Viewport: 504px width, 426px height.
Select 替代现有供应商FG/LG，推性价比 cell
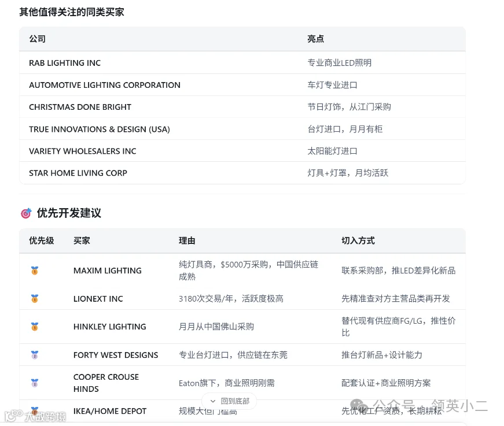click(x=399, y=327)
